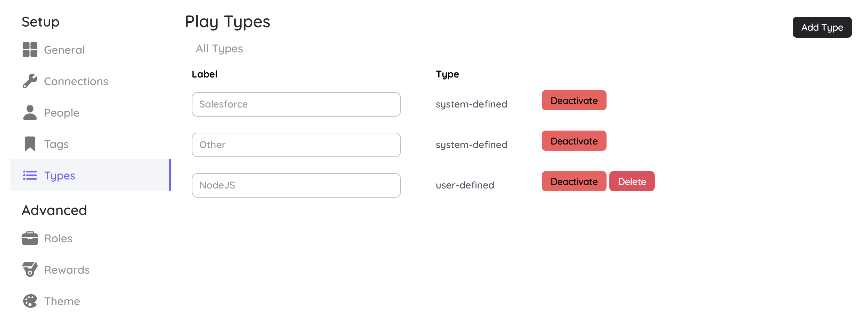Deactivate the Salesforce play type
The height and width of the screenshot is (317, 868).
(574, 100)
